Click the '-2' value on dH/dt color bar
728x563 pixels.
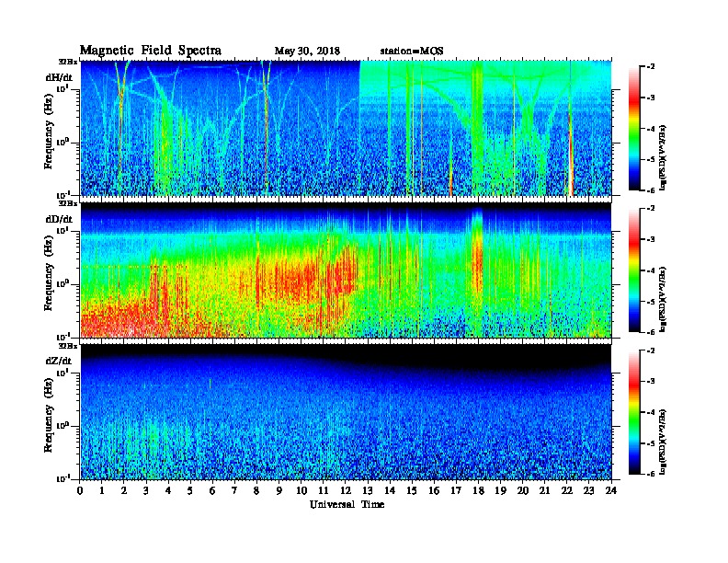651,67
